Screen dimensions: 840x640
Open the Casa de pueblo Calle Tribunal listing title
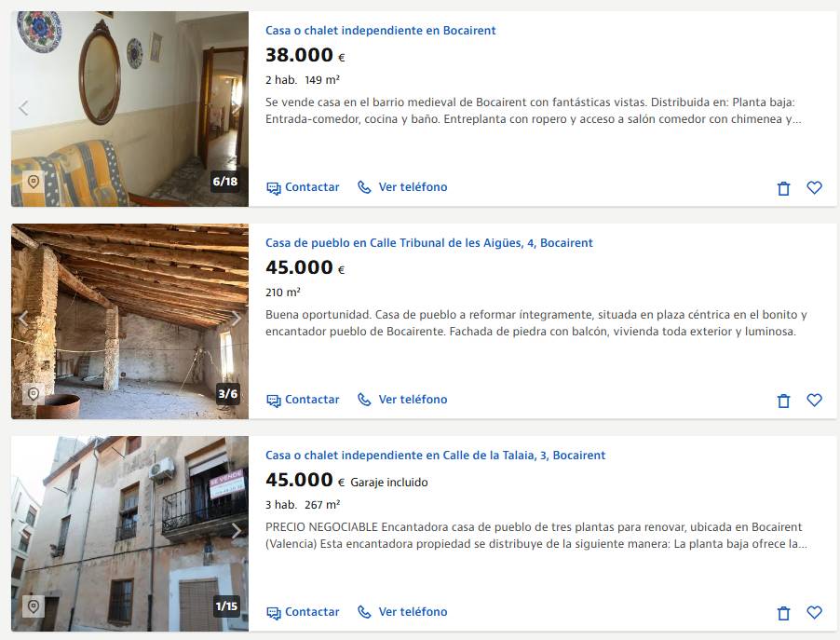click(429, 243)
